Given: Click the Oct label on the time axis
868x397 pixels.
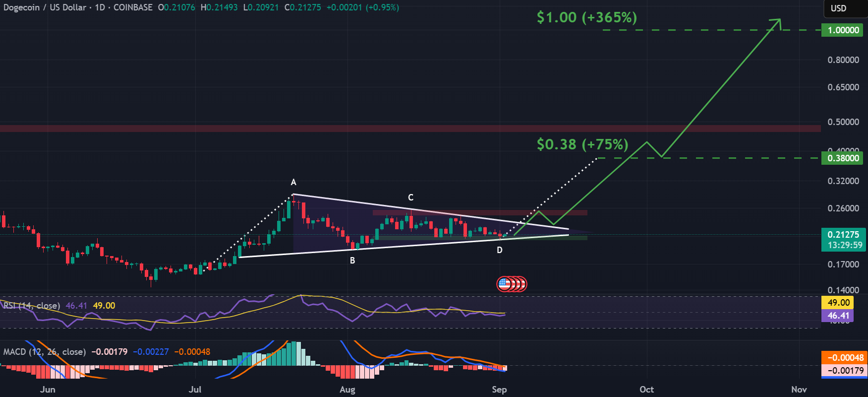Looking at the screenshot, I should click(x=646, y=390).
